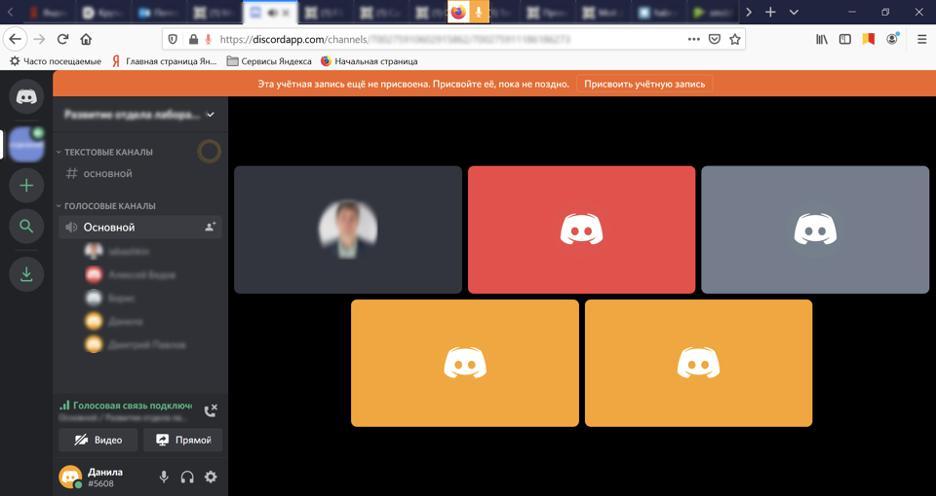Screen dimensions: 936x496
Task: Open a new tab with the plus icon
Action: 771,12
